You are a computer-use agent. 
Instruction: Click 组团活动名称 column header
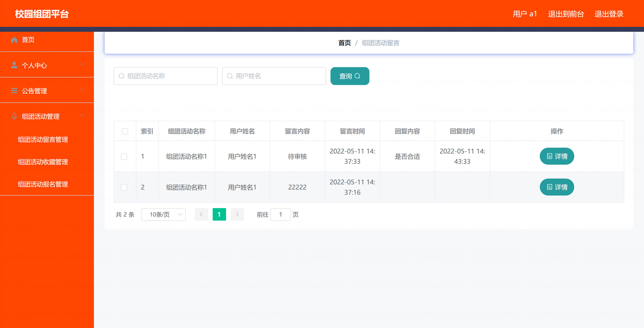pyautogui.click(x=186, y=131)
